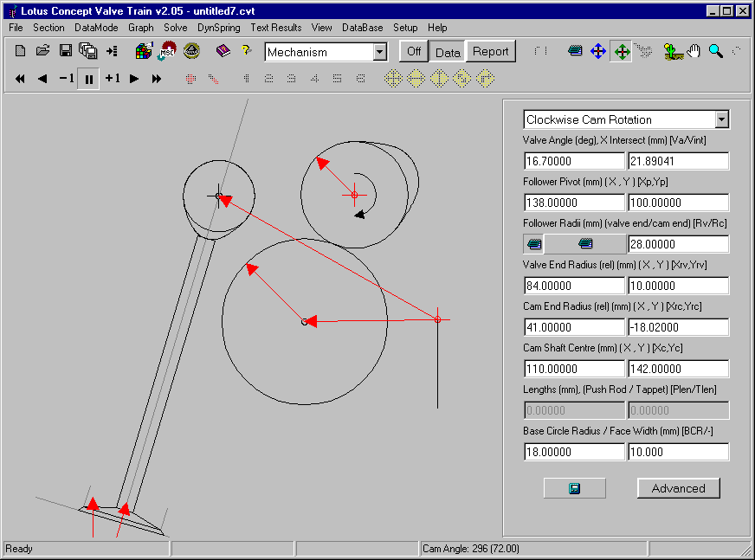Click the left Follower Radii layers icon
The height and width of the screenshot is (560, 755).
(534, 244)
